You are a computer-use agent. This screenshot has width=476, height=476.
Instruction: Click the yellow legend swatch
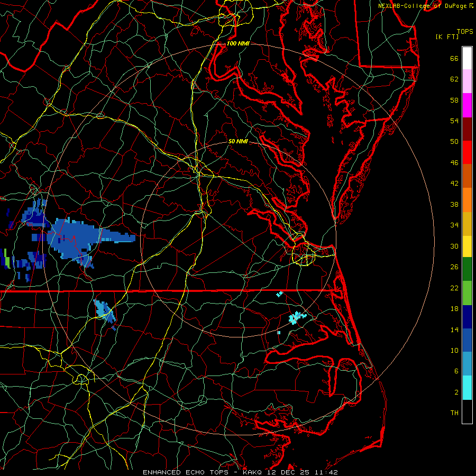[x=467, y=246]
